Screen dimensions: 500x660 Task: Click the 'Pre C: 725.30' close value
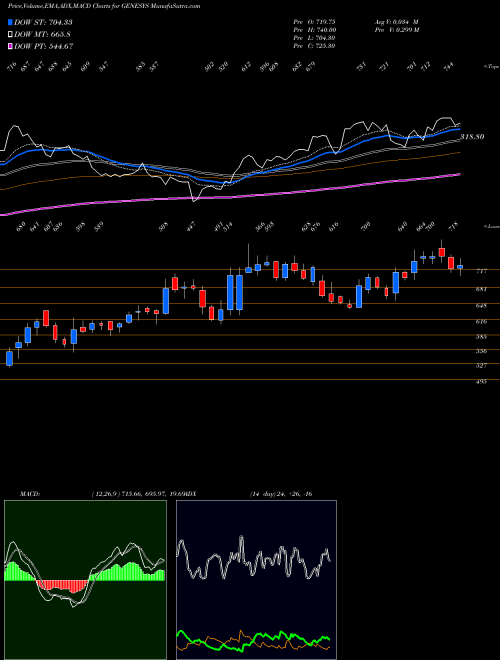[x=314, y=46]
